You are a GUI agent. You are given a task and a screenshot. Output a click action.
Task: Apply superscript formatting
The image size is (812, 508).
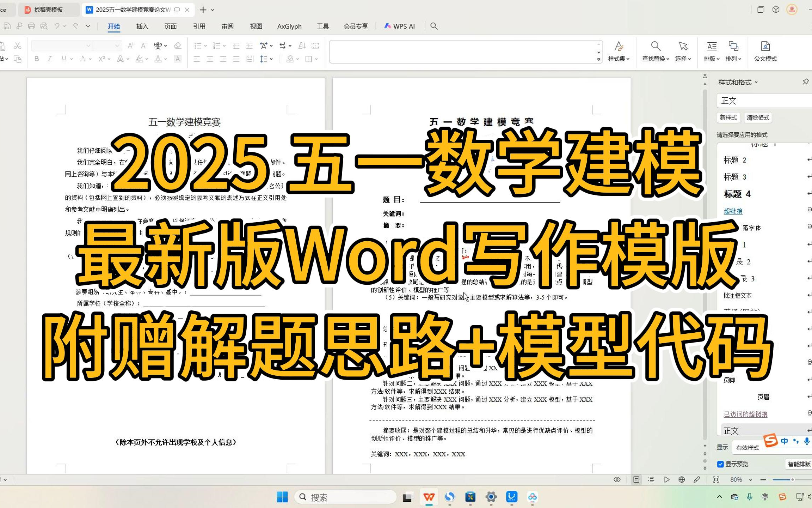[x=101, y=59]
